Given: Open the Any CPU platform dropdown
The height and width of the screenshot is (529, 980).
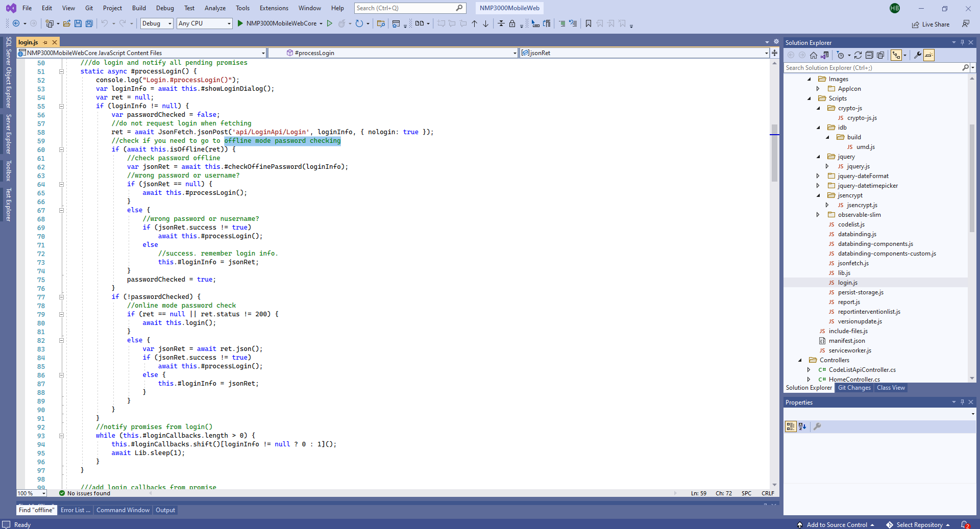Looking at the screenshot, I should point(205,23).
